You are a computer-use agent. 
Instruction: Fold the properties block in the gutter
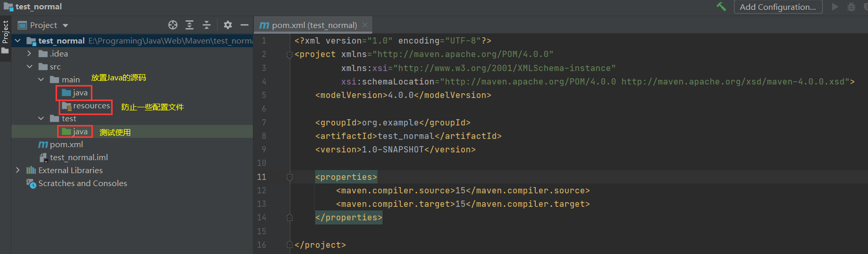point(290,177)
